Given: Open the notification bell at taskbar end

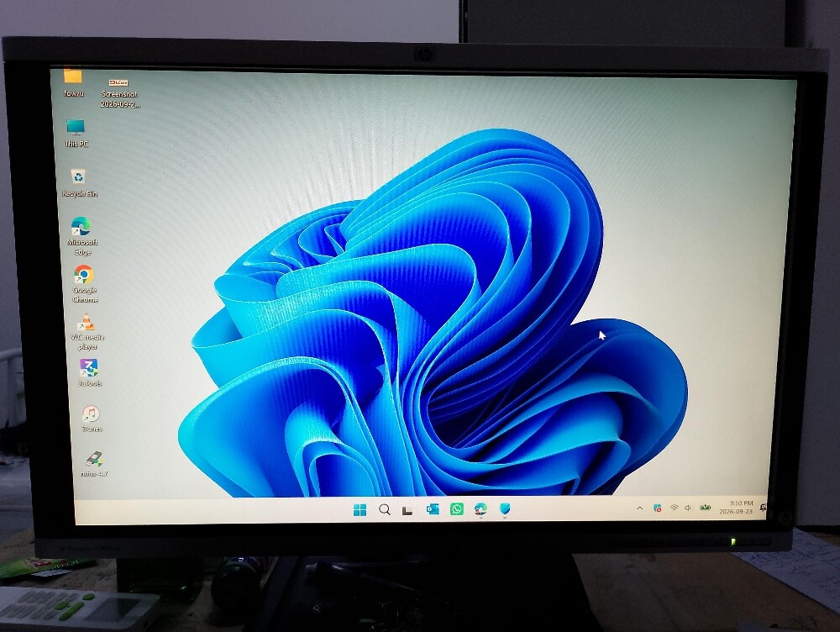Looking at the screenshot, I should point(763,507).
